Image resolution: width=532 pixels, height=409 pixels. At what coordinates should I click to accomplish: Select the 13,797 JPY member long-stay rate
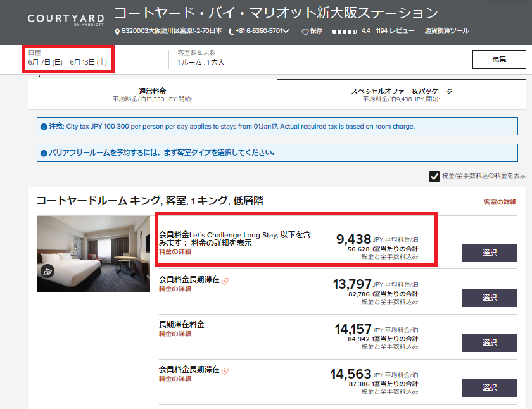point(489,298)
